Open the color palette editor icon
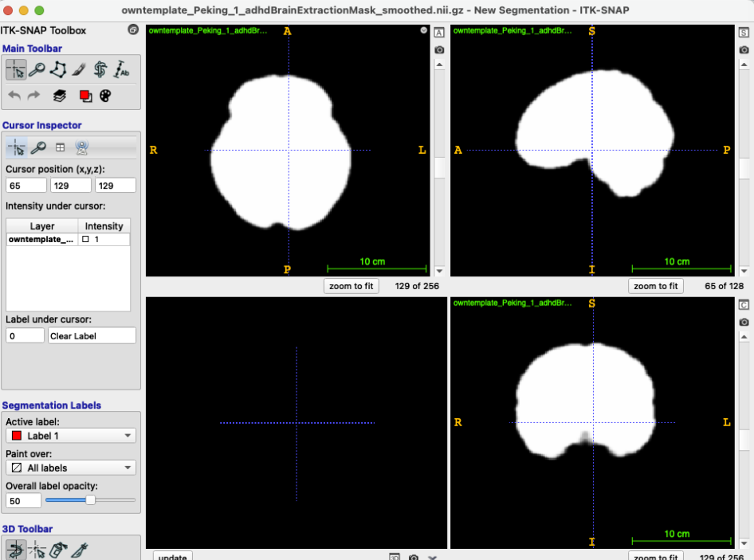The width and height of the screenshot is (754, 560). 104,95
